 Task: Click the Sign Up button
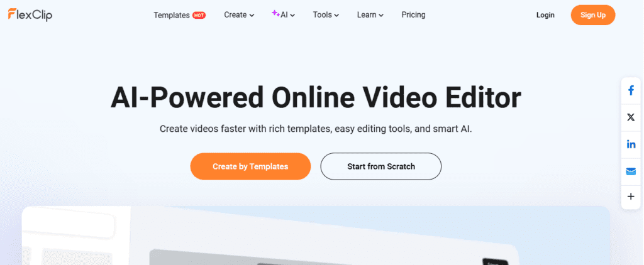pyautogui.click(x=592, y=15)
